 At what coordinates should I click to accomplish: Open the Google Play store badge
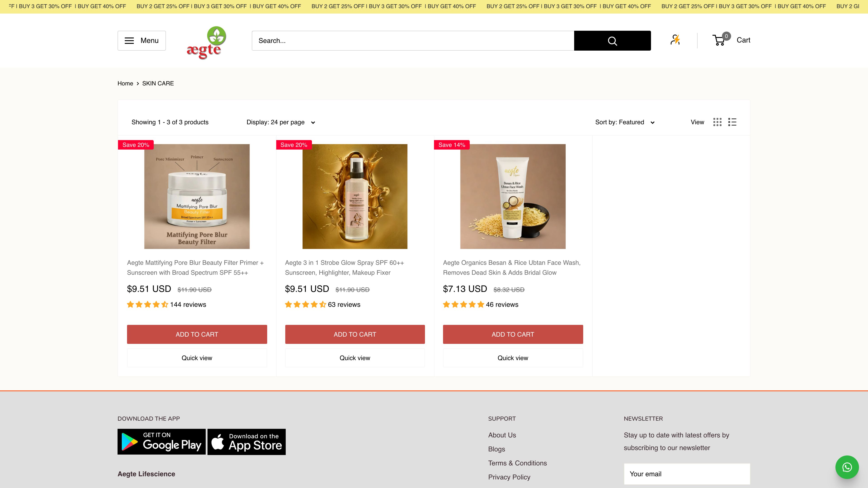click(161, 441)
